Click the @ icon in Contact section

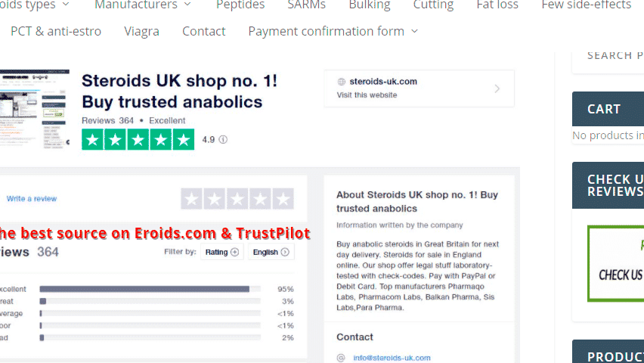(x=341, y=358)
